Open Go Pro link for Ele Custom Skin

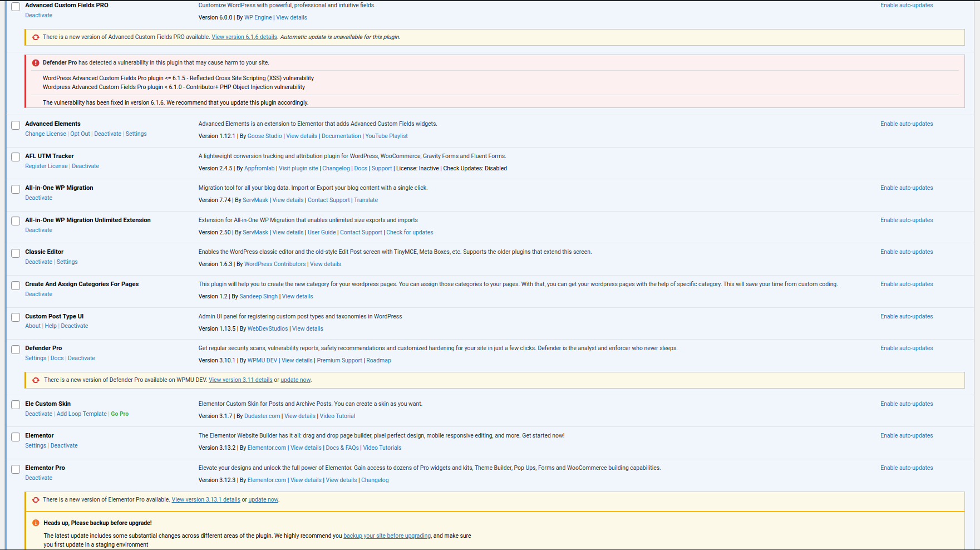[120, 414]
